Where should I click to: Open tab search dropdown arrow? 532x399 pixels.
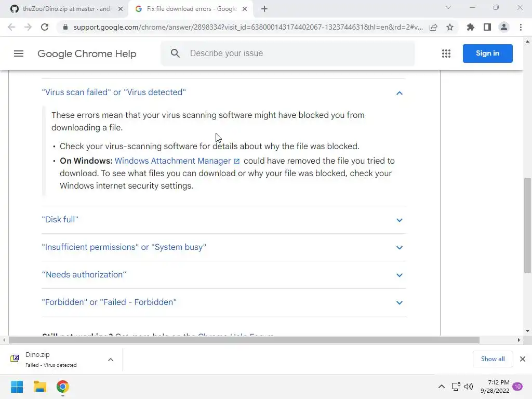pos(448,7)
